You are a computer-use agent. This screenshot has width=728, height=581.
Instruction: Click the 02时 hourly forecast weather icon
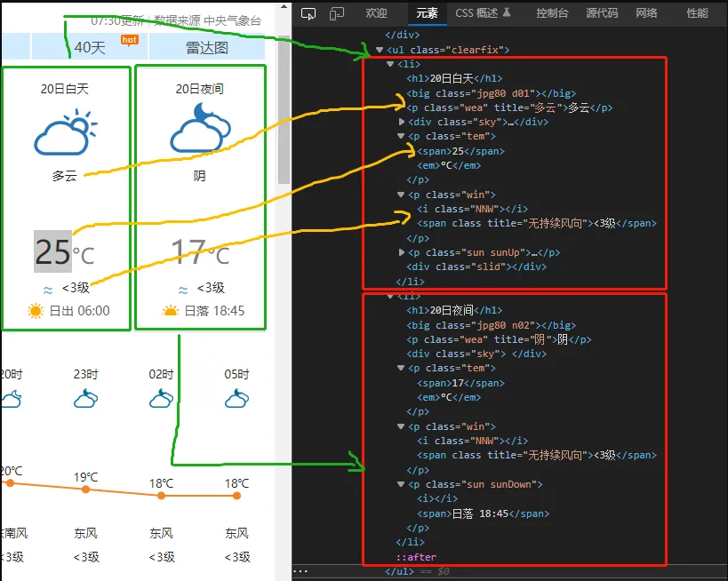[x=161, y=399]
